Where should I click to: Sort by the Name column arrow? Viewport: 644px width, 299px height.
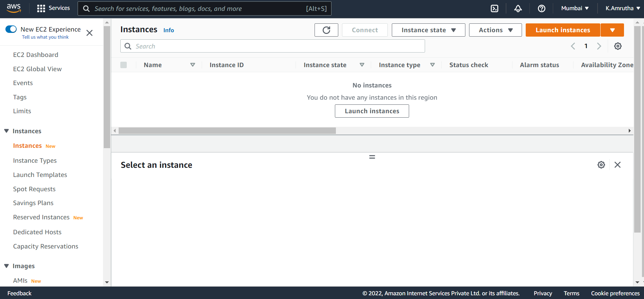pyautogui.click(x=193, y=65)
